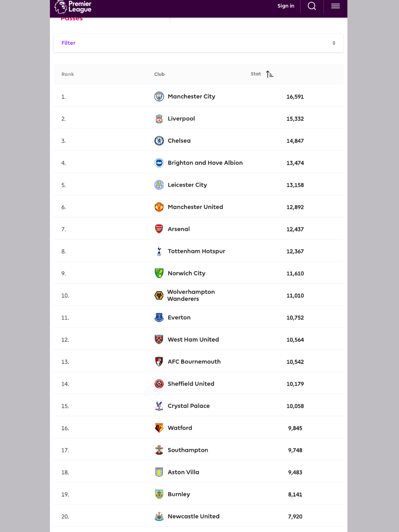399x532 pixels.
Task: Select the Passes stat tab
Action: [x=72, y=19]
